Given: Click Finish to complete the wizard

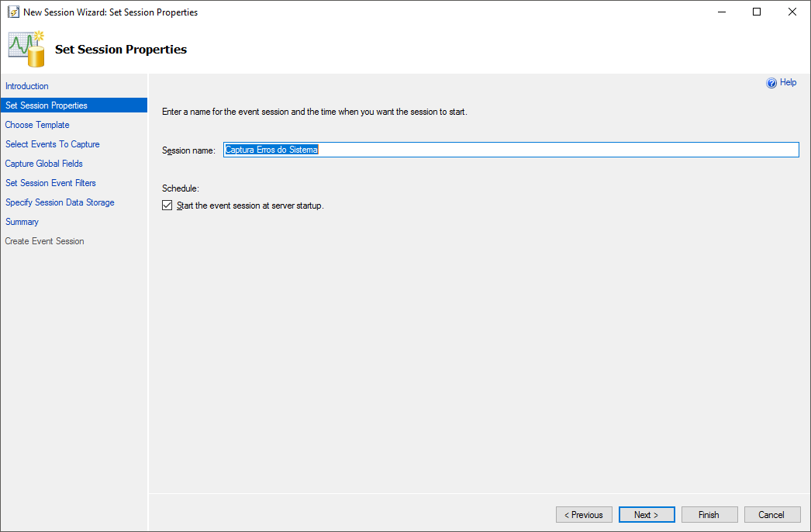Looking at the screenshot, I should [x=709, y=515].
